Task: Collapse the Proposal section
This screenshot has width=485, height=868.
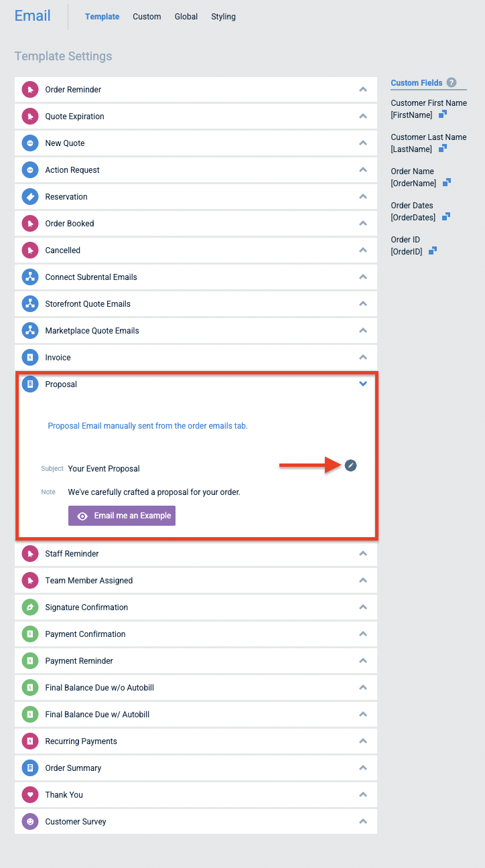Action: click(x=362, y=384)
